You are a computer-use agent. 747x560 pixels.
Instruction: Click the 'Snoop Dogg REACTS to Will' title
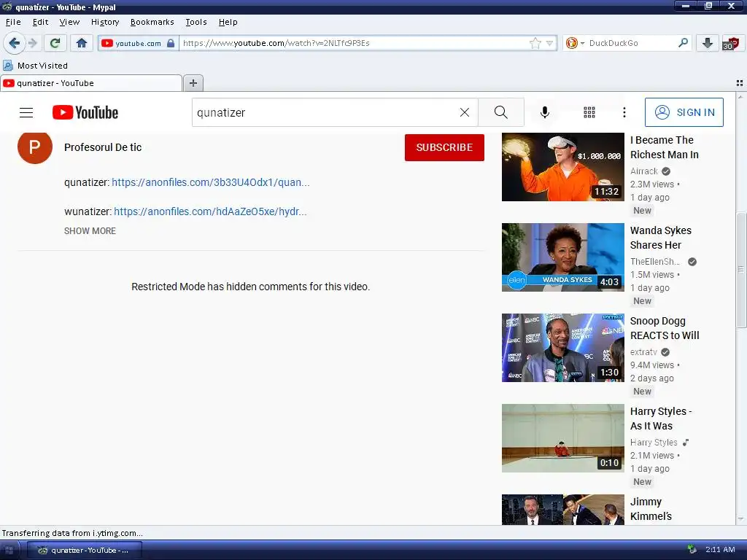(x=665, y=328)
